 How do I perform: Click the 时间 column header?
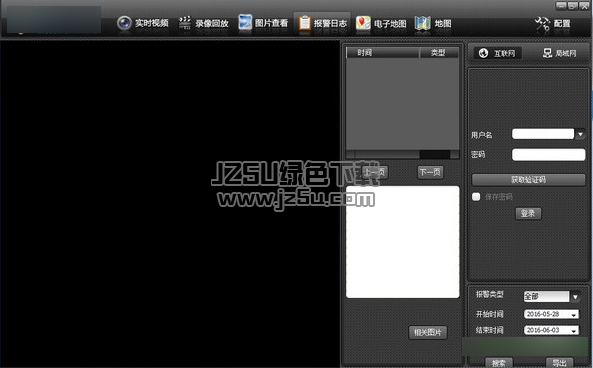(x=383, y=53)
